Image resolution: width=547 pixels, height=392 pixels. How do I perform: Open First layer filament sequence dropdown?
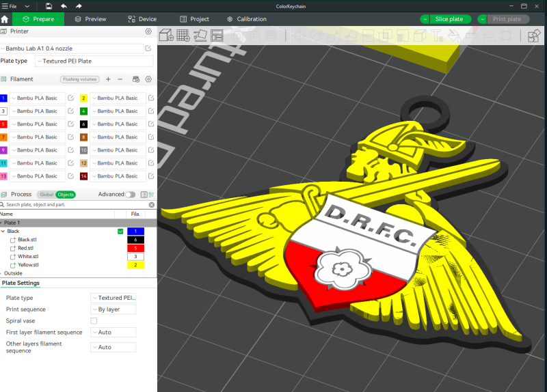tap(113, 333)
